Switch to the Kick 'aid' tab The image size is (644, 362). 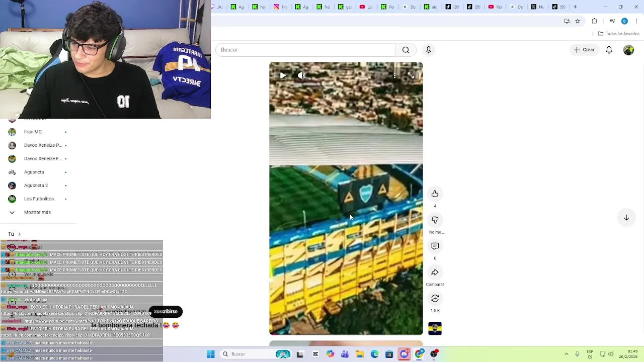(x=431, y=7)
